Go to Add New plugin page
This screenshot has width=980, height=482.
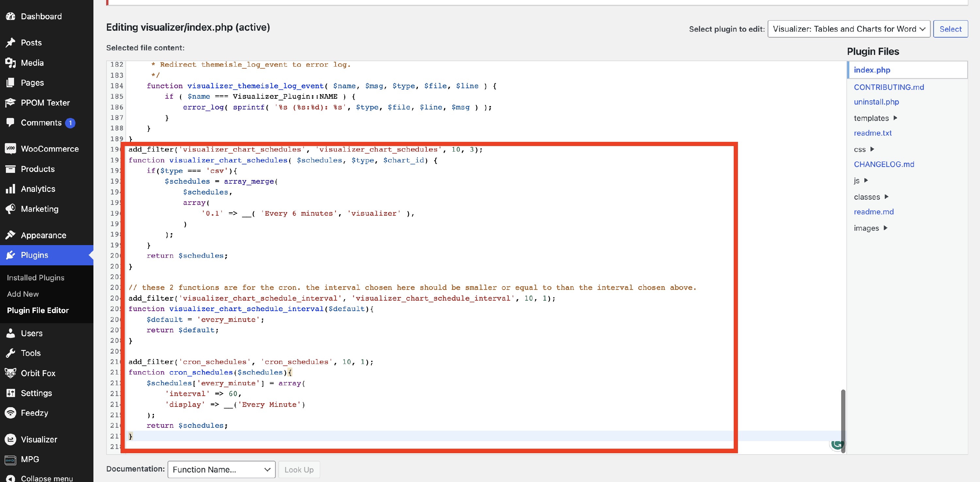pyautogui.click(x=23, y=294)
